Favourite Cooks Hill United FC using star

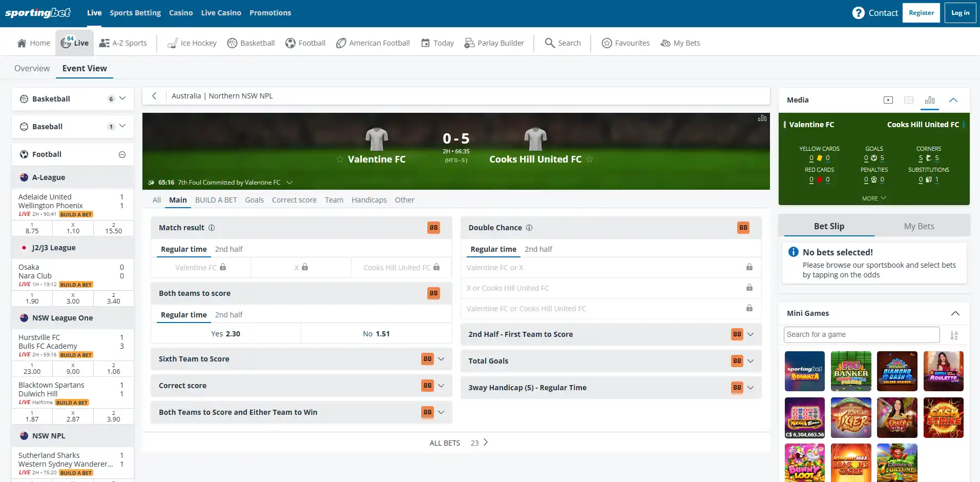(590, 159)
